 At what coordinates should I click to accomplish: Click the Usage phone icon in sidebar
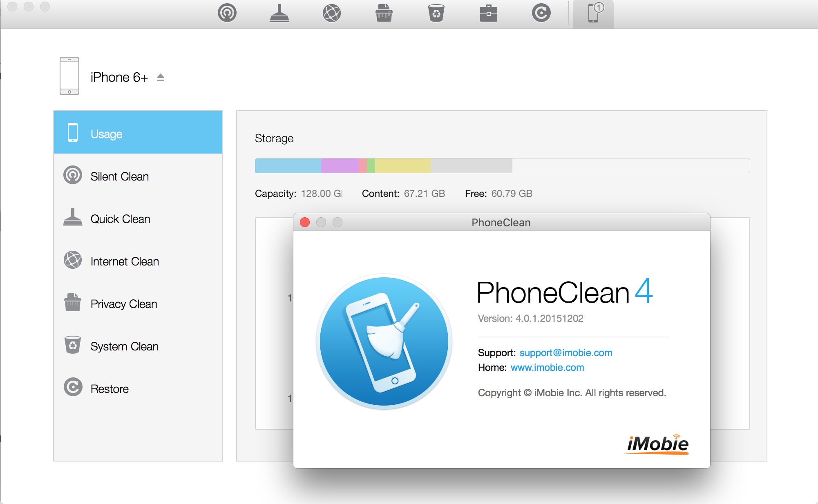(x=73, y=132)
